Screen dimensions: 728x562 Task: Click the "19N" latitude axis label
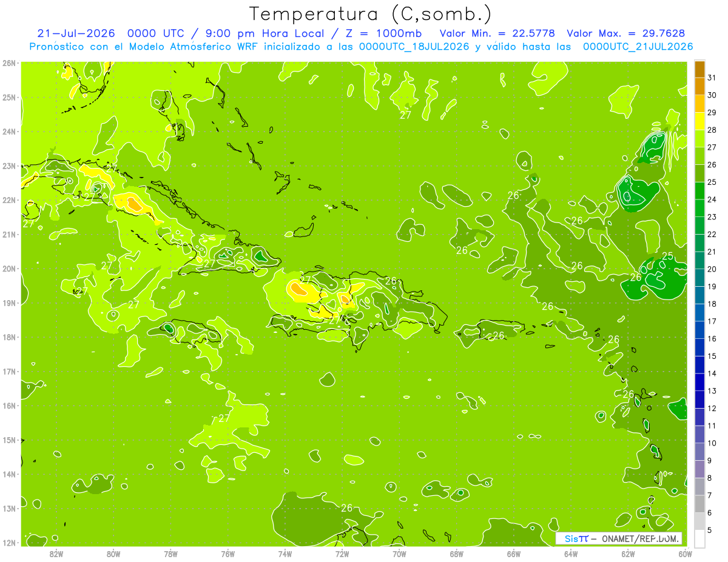coord(8,303)
